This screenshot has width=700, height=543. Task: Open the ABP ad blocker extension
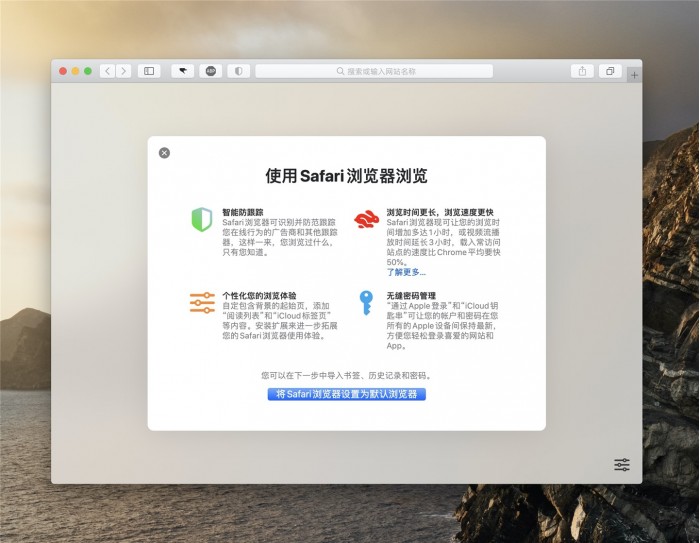[211, 71]
